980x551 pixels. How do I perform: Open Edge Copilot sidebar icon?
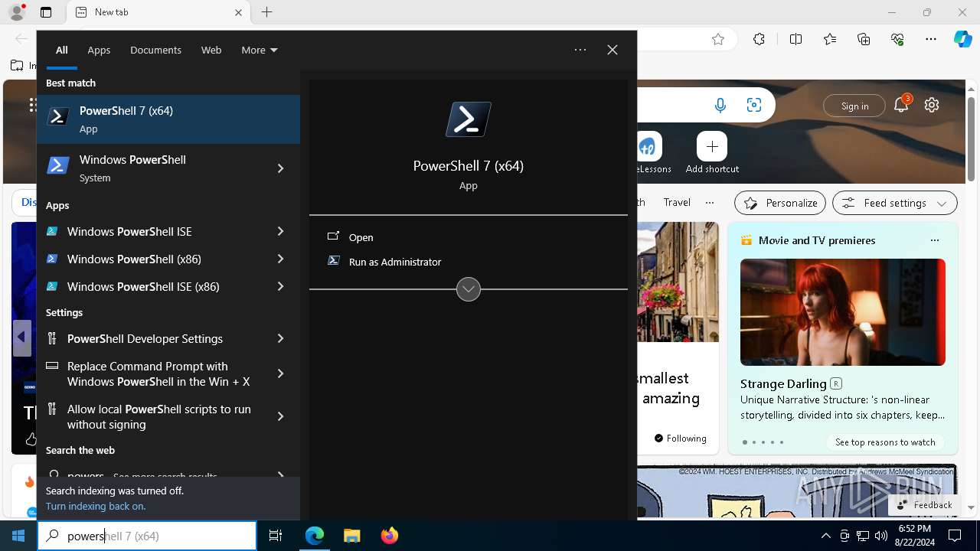[x=962, y=39]
